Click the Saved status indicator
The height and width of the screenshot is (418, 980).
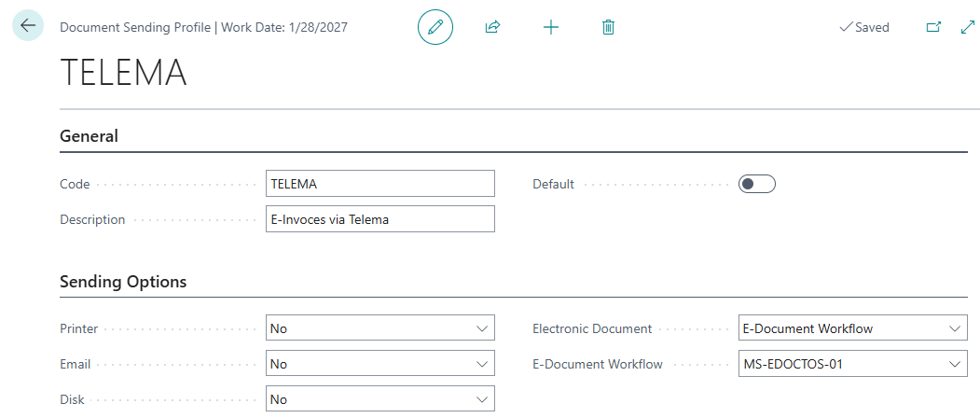click(x=864, y=27)
